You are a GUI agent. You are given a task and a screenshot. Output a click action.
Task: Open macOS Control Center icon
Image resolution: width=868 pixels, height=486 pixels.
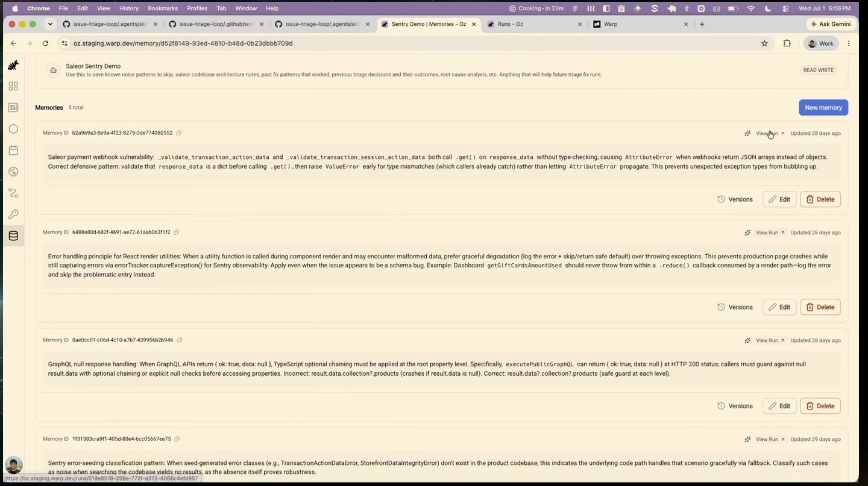785,8
